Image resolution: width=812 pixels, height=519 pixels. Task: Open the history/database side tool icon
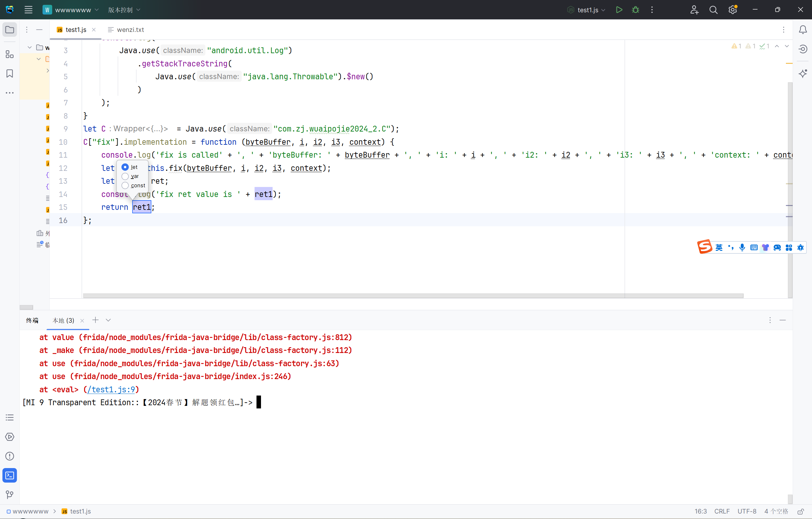tap(803, 49)
